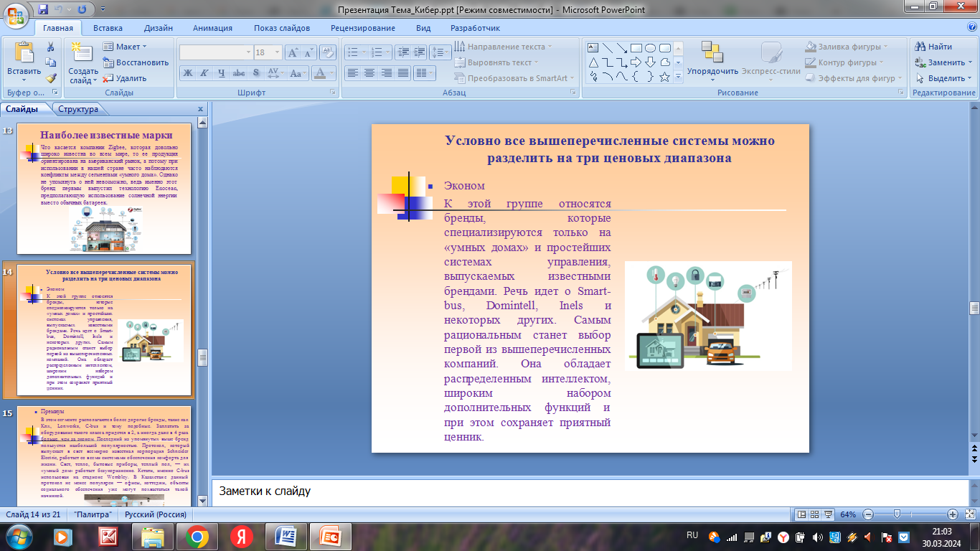Justify the text alignment
Viewport: 980px width, 551px height.
coord(403,72)
